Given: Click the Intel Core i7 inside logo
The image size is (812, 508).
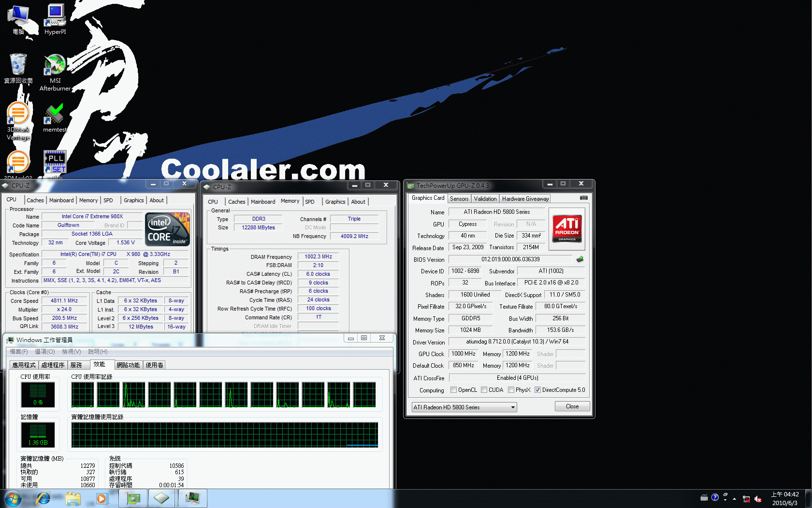Looking at the screenshot, I should [168, 229].
